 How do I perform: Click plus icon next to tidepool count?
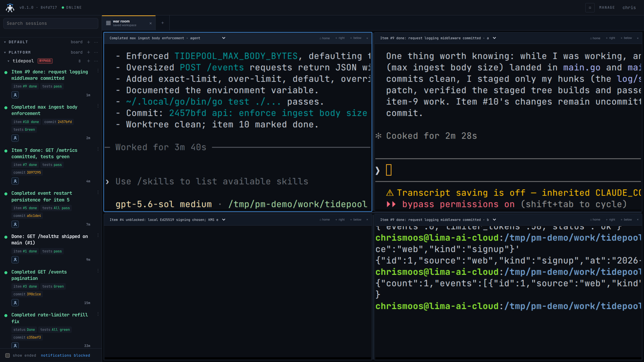(89, 61)
